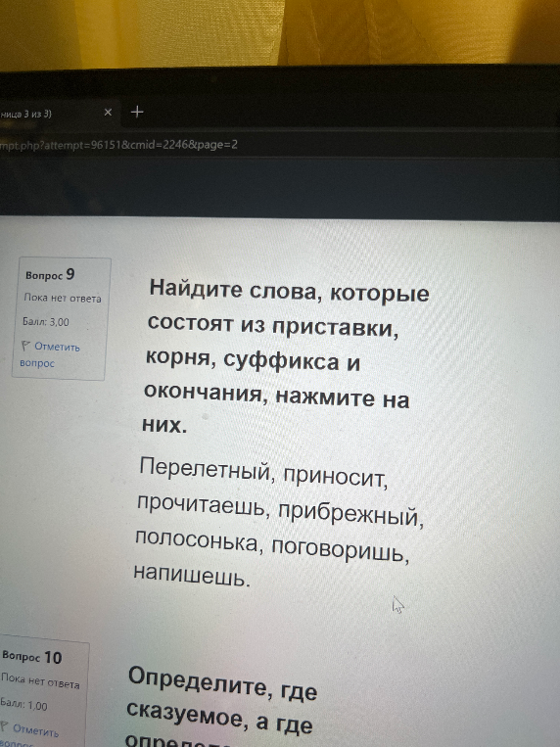Click the question 10 prompt starting 'Определите, где'

(220, 706)
